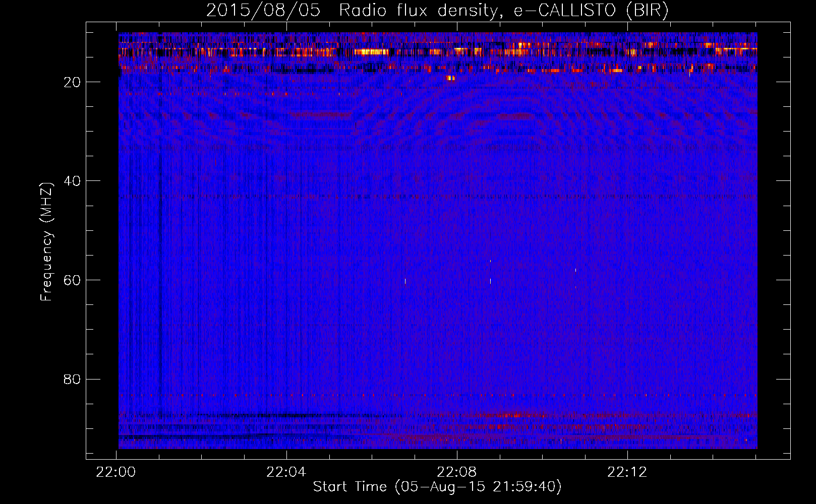Viewport: 816px width, 504px height.
Task: Click the '60' frequency tick label
Action: [x=72, y=280]
